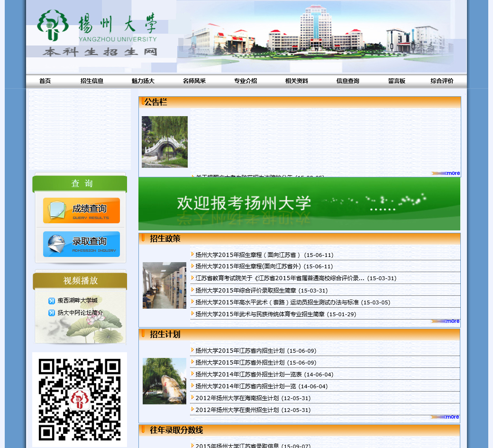Click the stone bridge thumbnail in 公告栏

click(165, 142)
